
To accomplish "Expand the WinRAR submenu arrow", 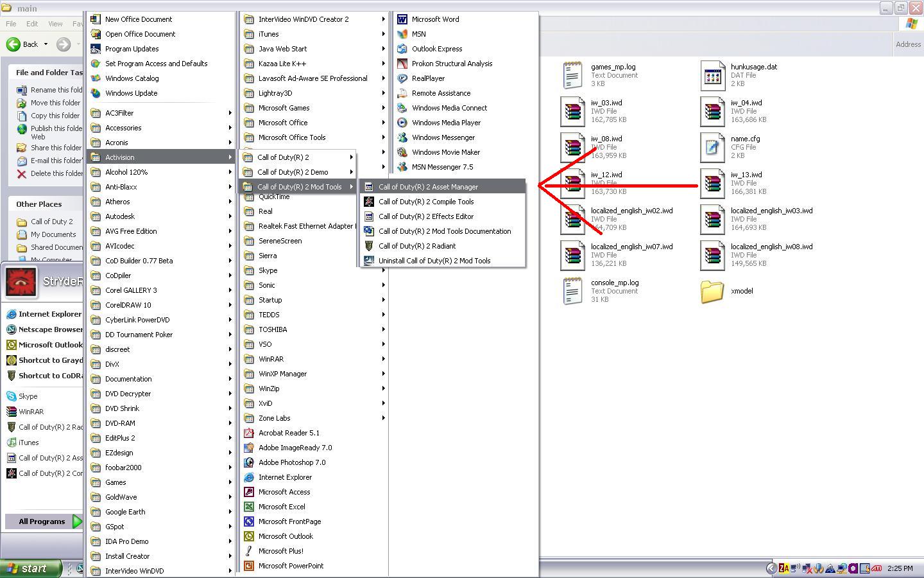I will point(383,359).
